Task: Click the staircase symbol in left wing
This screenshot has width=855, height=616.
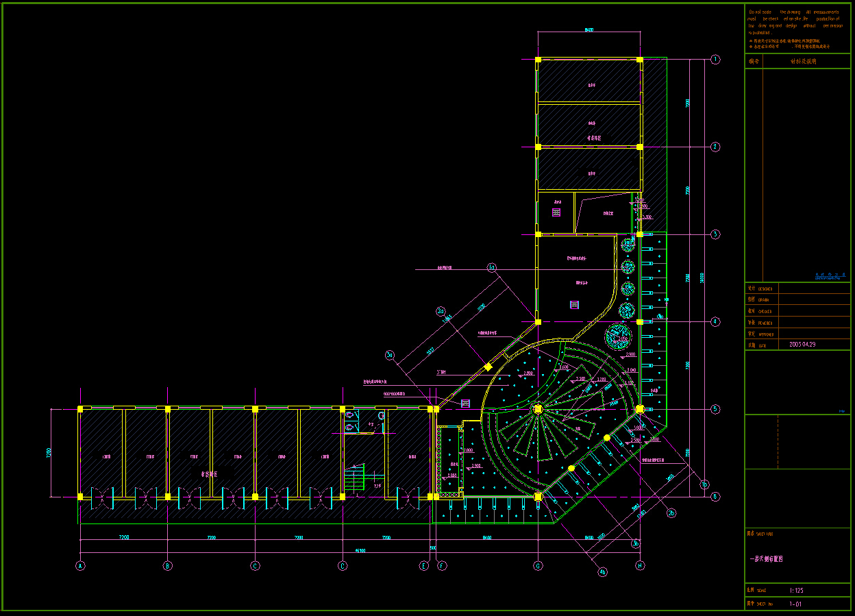Action: tap(354, 478)
